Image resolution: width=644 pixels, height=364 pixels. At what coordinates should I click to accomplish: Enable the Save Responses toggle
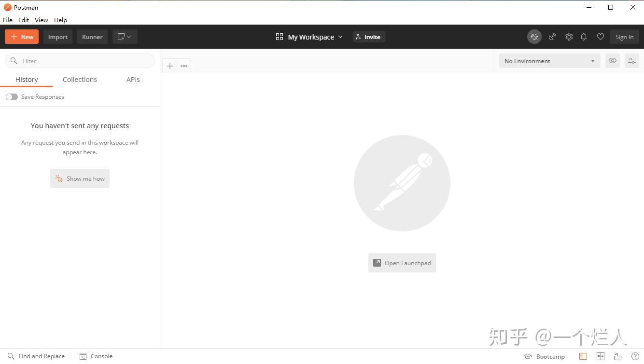tap(12, 96)
